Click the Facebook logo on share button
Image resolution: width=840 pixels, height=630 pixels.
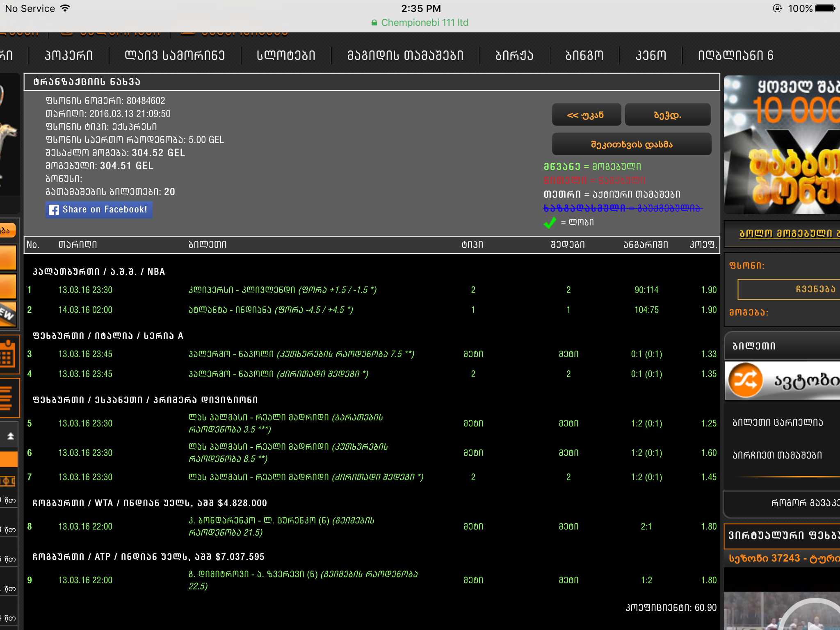[54, 210]
